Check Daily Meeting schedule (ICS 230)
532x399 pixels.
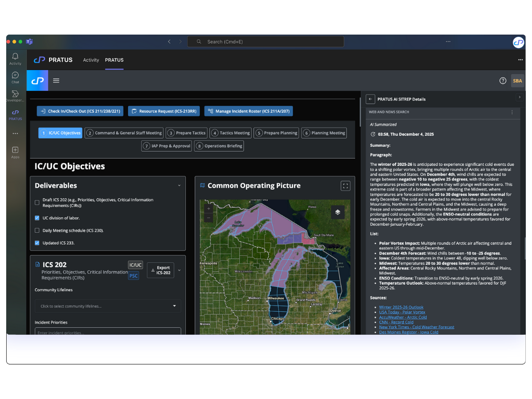click(x=37, y=231)
